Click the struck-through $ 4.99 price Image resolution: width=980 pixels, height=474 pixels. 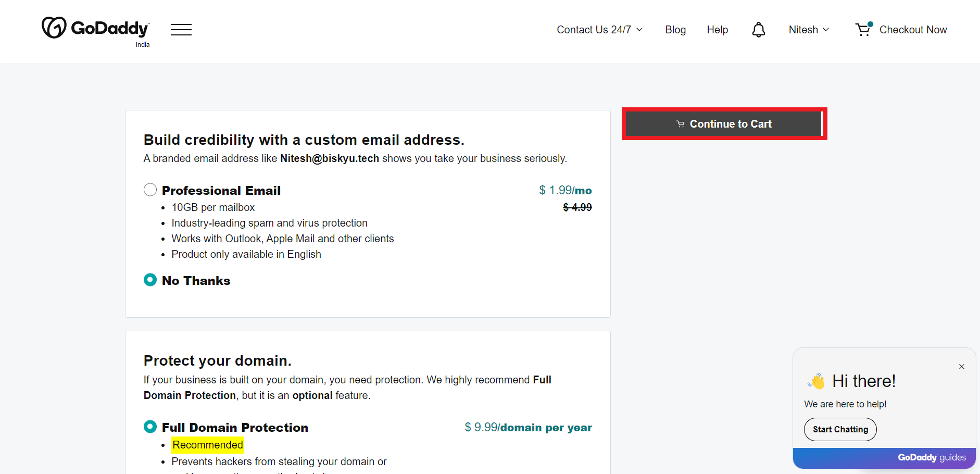(x=577, y=207)
